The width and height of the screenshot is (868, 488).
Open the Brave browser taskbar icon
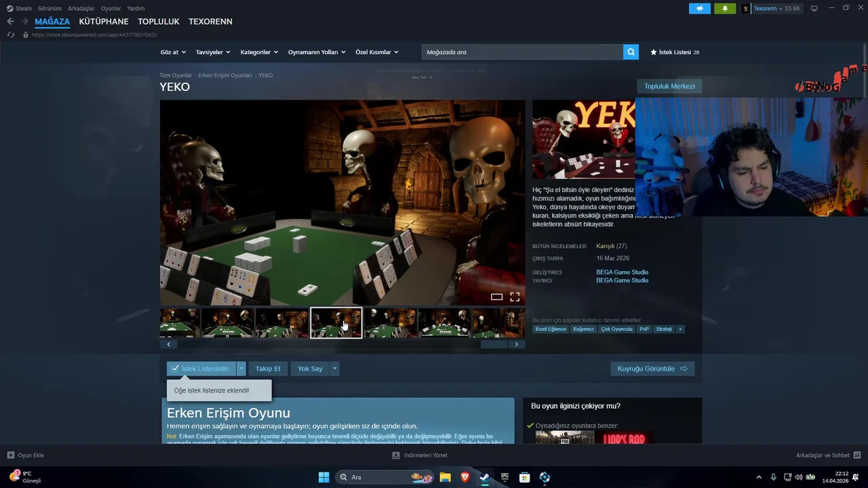[x=465, y=477]
